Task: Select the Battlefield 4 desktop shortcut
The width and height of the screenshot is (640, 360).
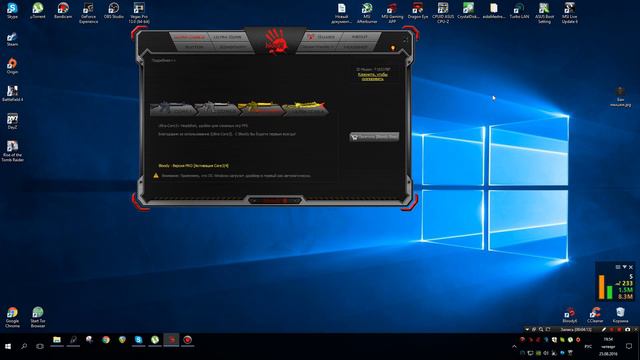Action: tap(12, 94)
